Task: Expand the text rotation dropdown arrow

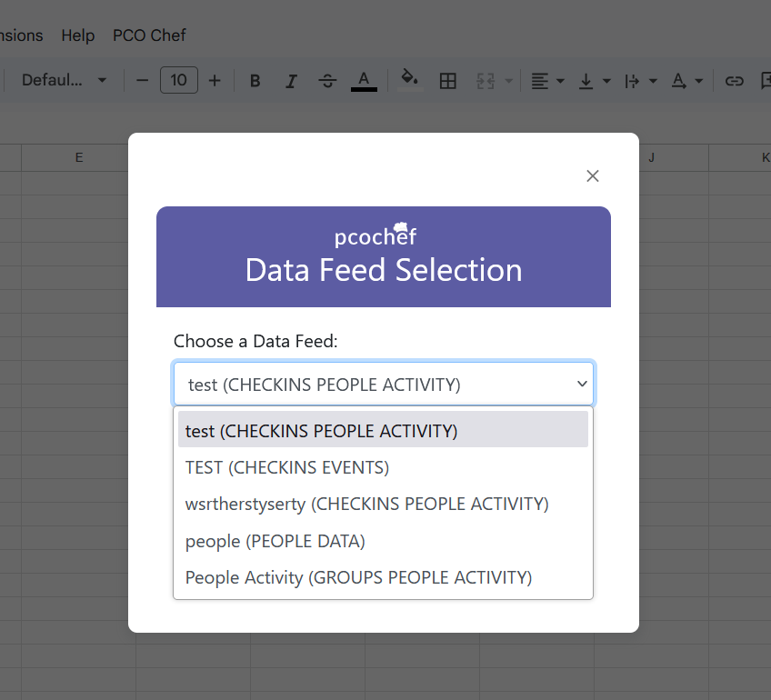Action: coord(698,81)
